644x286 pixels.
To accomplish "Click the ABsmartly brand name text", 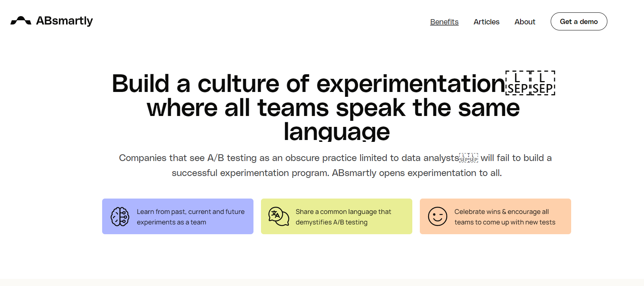I will [64, 21].
